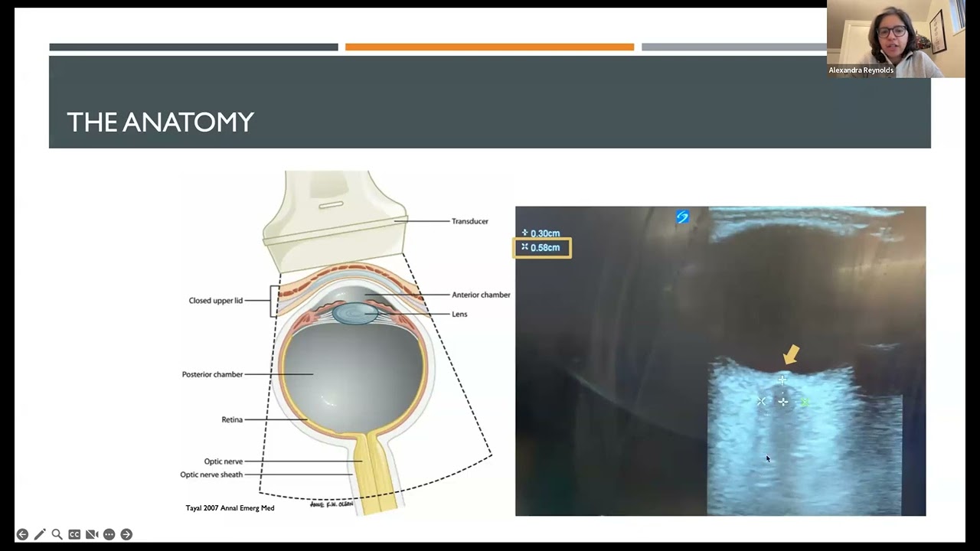
Task: Click the ultrasound eye image
Action: point(720,361)
